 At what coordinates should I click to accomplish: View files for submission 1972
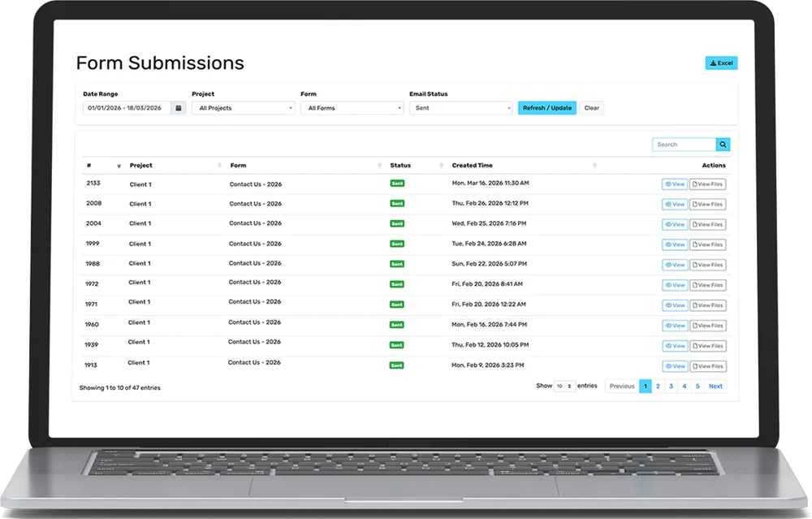707,285
